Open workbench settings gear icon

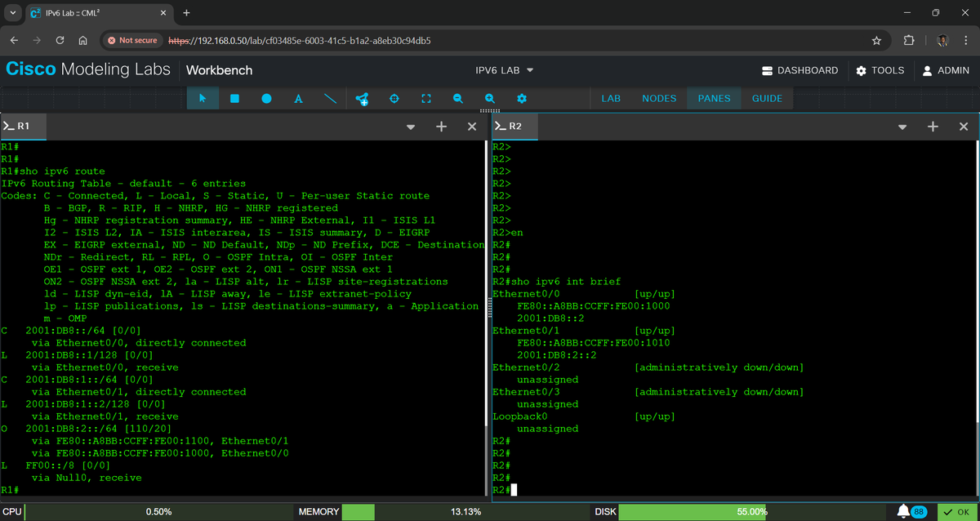(x=521, y=98)
